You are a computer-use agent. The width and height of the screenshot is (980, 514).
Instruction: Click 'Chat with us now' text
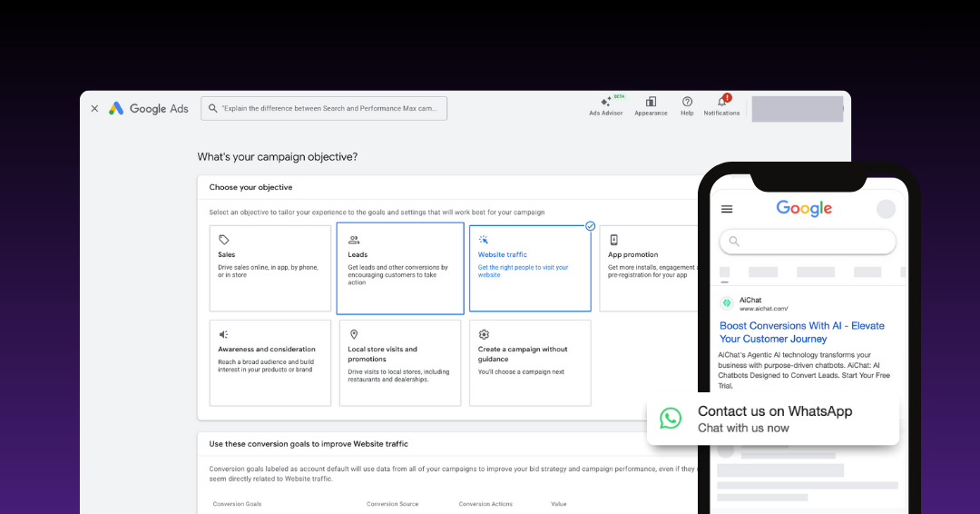743,429
